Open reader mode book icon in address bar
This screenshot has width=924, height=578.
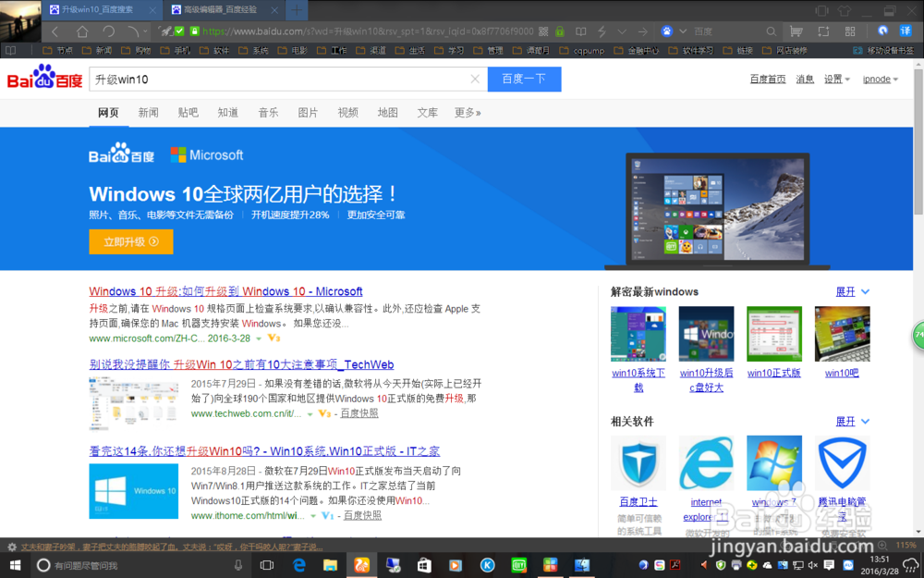pos(580,31)
